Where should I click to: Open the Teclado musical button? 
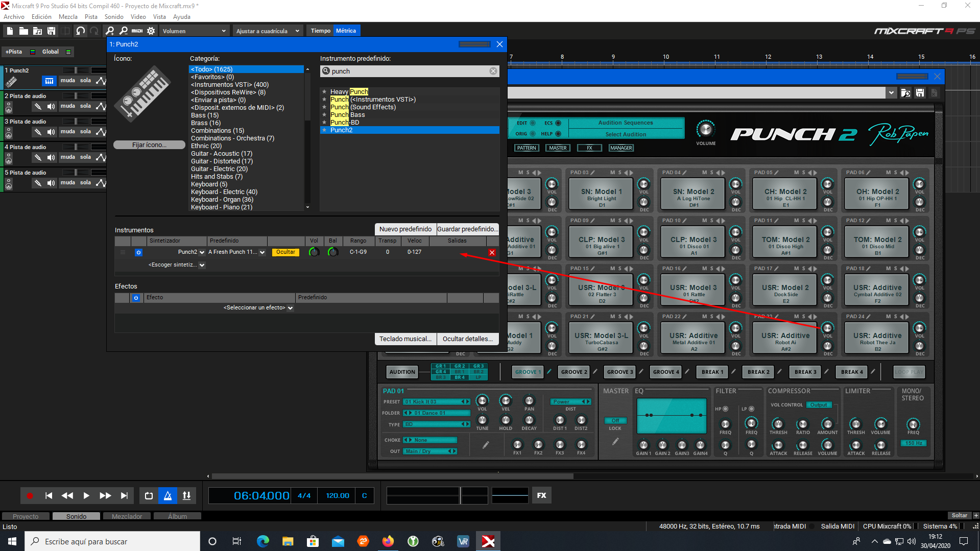click(405, 339)
